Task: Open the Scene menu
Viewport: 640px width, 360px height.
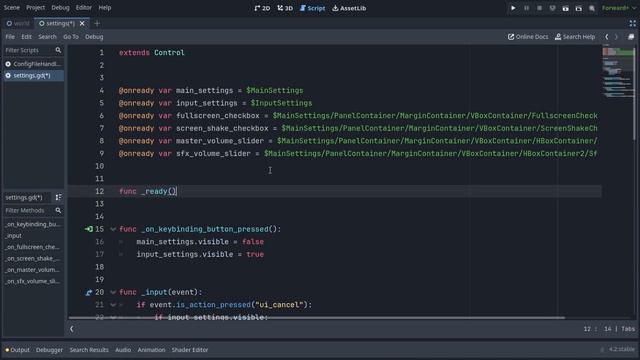Action: (x=12, y=7)
